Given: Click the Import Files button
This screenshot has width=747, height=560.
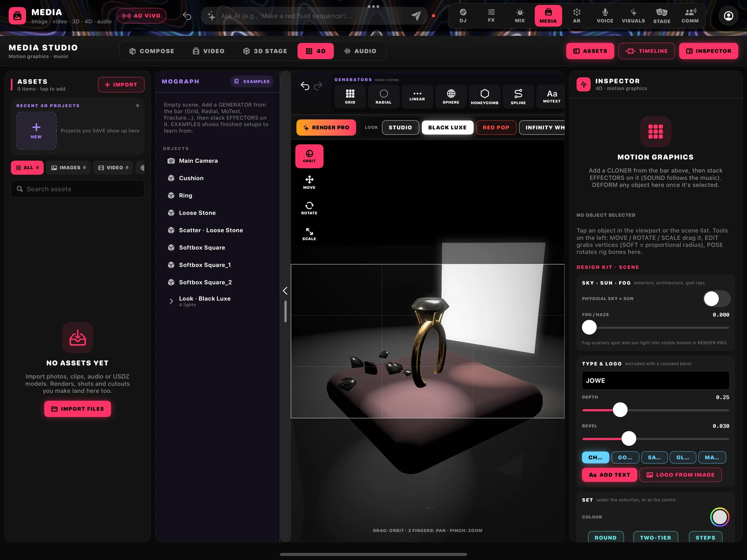Looking at the screenshot, I should [x=77, y=408].
